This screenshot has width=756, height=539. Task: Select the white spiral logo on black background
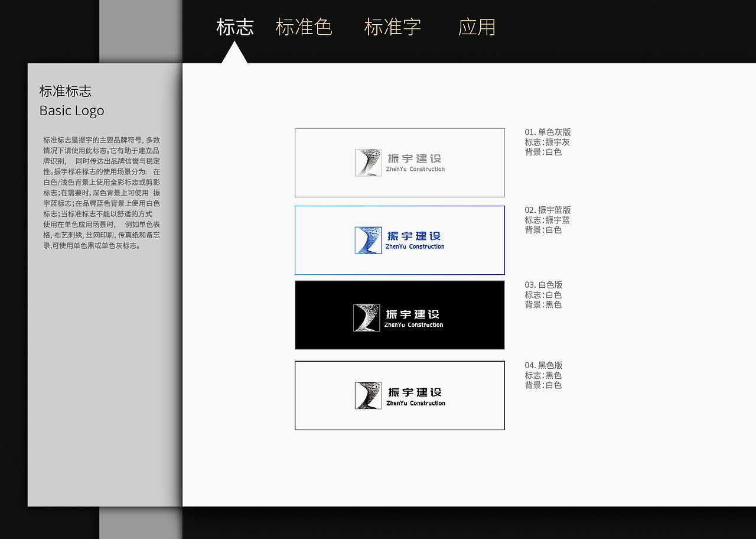[367, 314]
